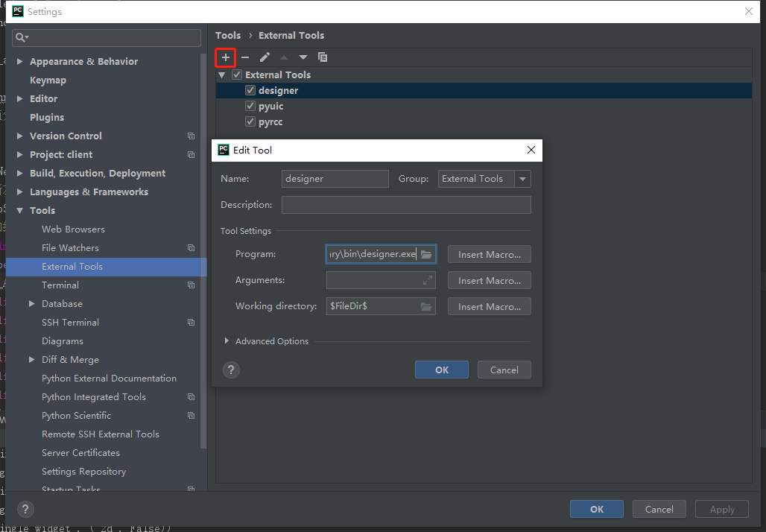Open help in Settings window

click(25, 510)
